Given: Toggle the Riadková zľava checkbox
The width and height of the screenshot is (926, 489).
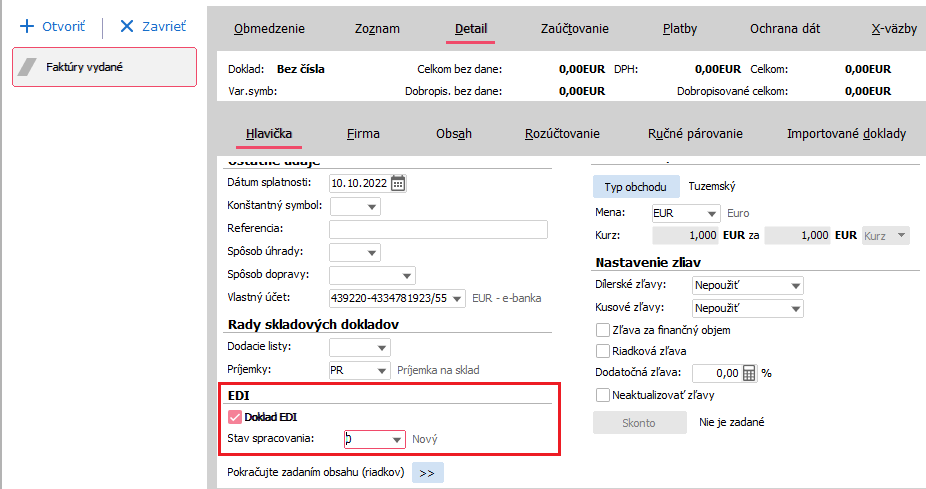Looking at the screenshot, I should [602, 351].
